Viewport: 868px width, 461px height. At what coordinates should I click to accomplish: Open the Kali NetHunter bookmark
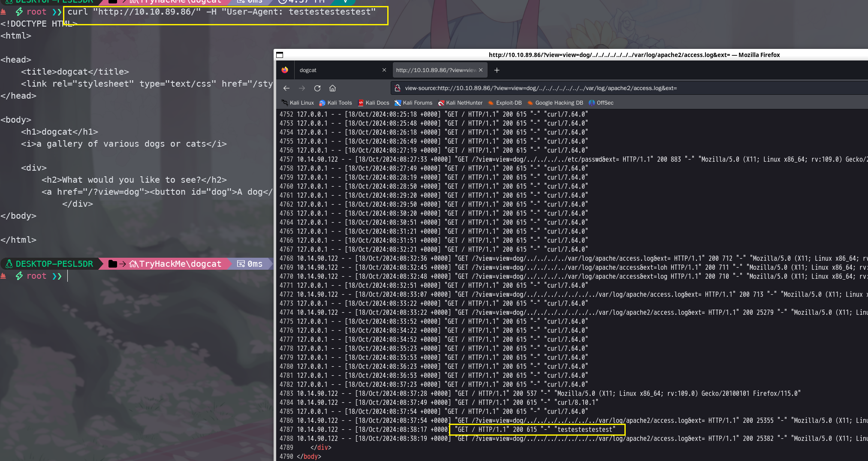tap(460, 103)
